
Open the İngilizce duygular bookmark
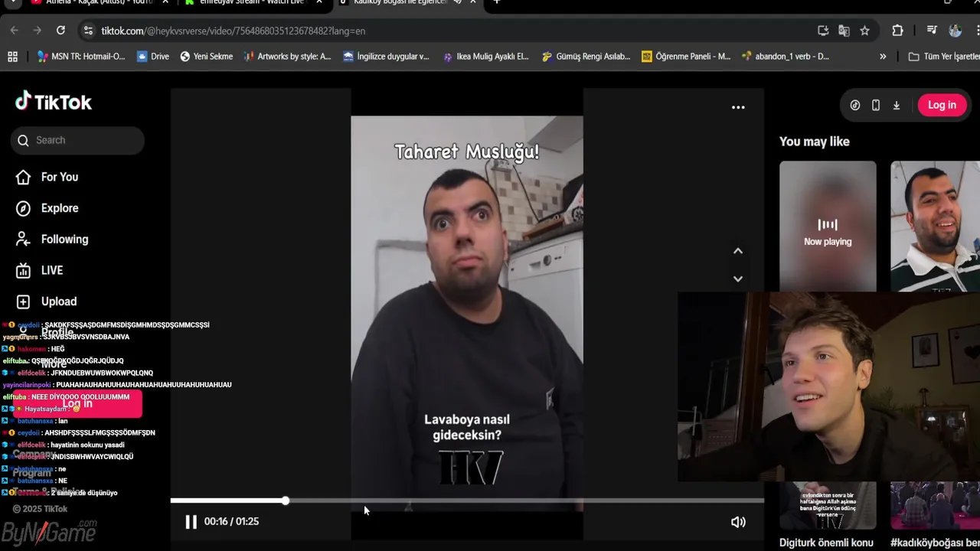(387, 57)
